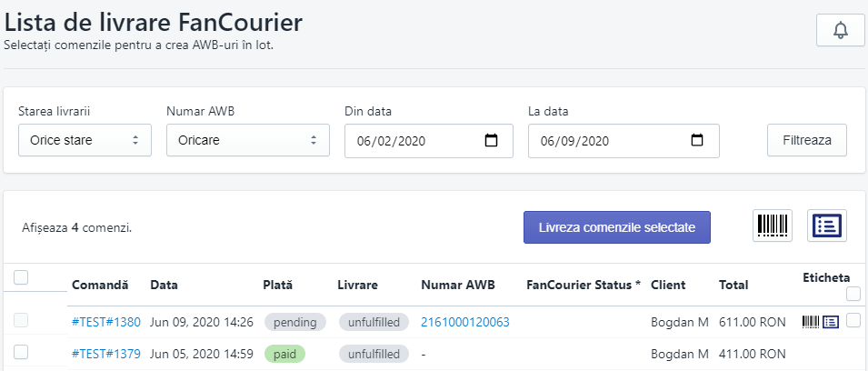The image size is (868, 371).
Task: Click the Din data field showing 06/02/2020
Action: [x=429, y=141]
